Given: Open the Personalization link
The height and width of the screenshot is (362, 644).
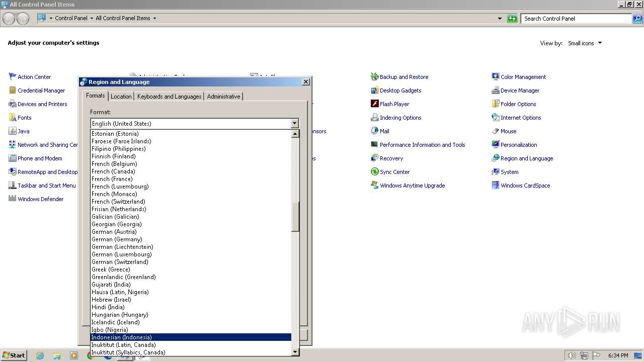Looking at the screenshot, I should pos(519,145).
